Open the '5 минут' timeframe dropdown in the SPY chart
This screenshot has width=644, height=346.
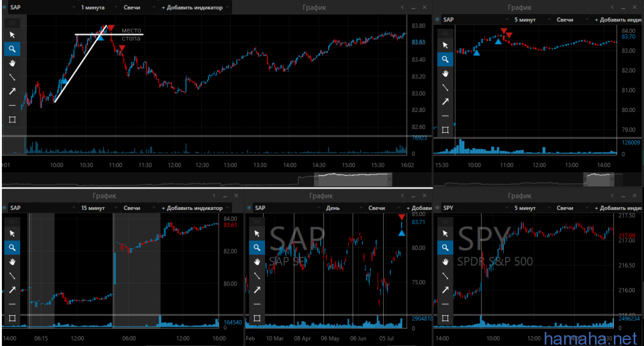pos(531,208)
